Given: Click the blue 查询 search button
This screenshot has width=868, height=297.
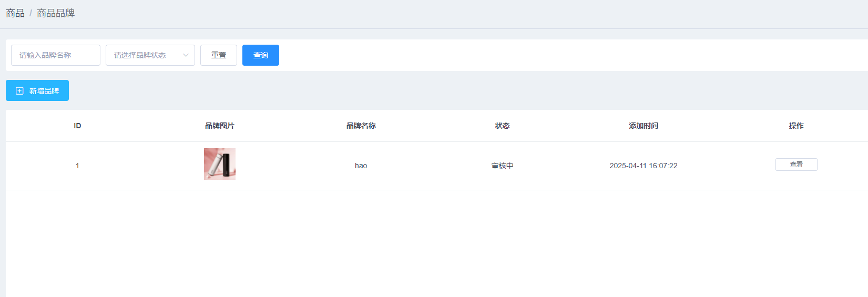Looking at the screenshot, I should tap(261, 55).
